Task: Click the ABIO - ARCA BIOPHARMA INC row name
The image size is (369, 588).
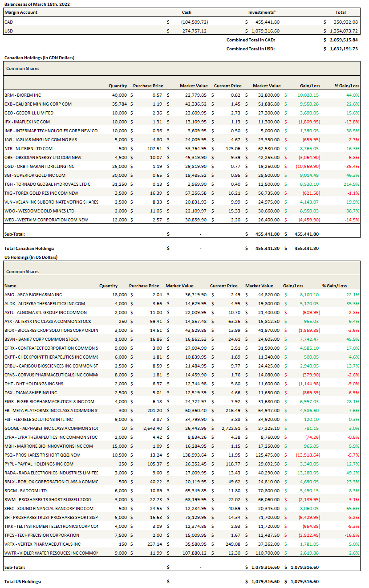Action: 33,294
